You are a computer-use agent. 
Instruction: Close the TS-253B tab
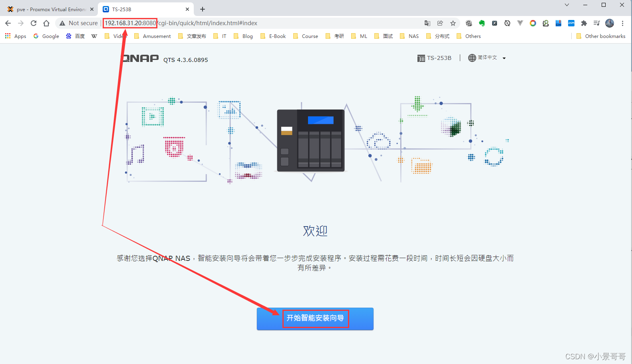tap(187, 9)
